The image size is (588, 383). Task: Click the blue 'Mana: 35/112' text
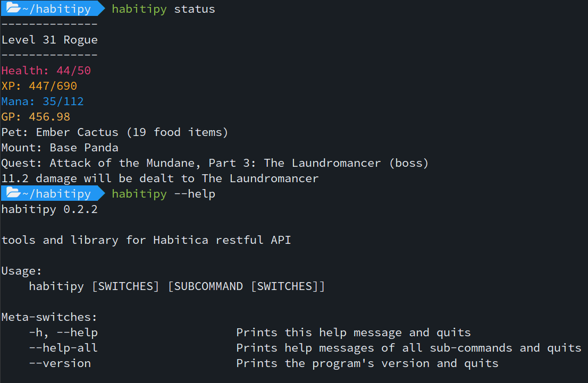coord(43,101)
